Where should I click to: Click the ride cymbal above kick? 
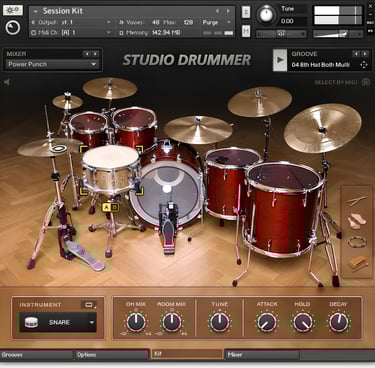(198, 130)
